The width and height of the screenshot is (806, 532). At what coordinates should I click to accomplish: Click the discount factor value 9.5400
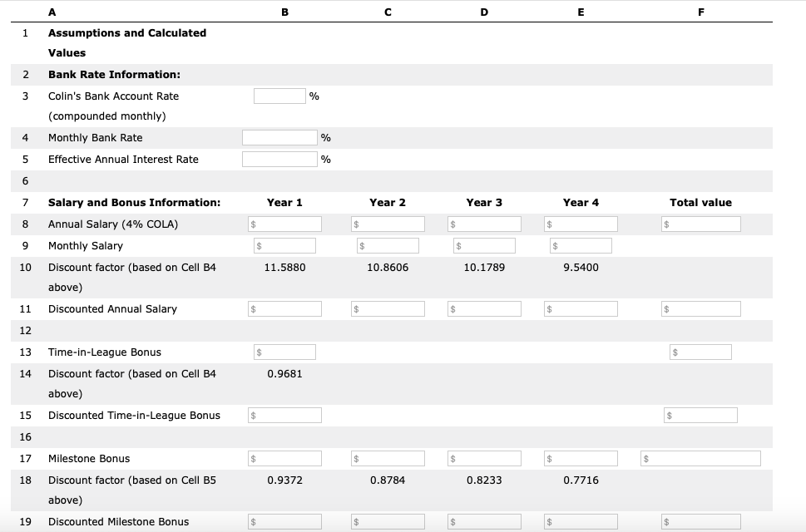[581, 267]
